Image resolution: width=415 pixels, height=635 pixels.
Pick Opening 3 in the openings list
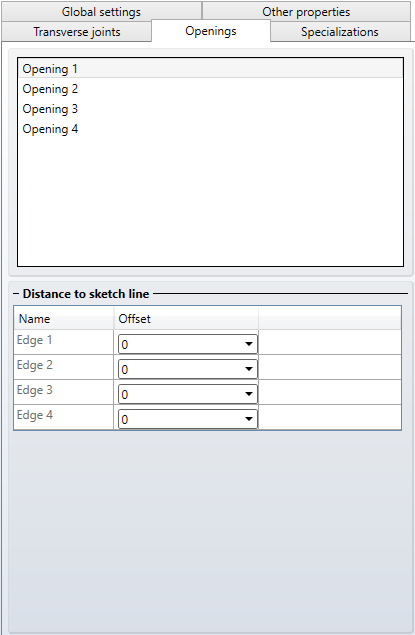(x=210, y=109)
